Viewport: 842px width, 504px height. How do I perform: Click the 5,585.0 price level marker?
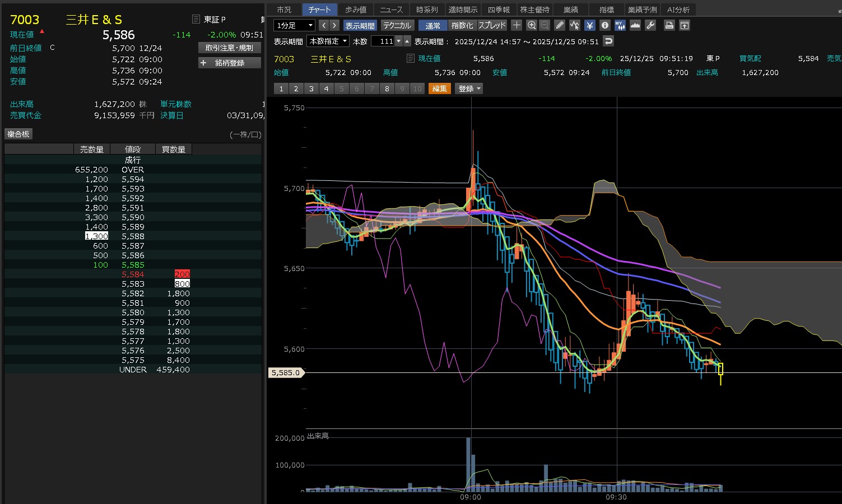click(286, 372)
